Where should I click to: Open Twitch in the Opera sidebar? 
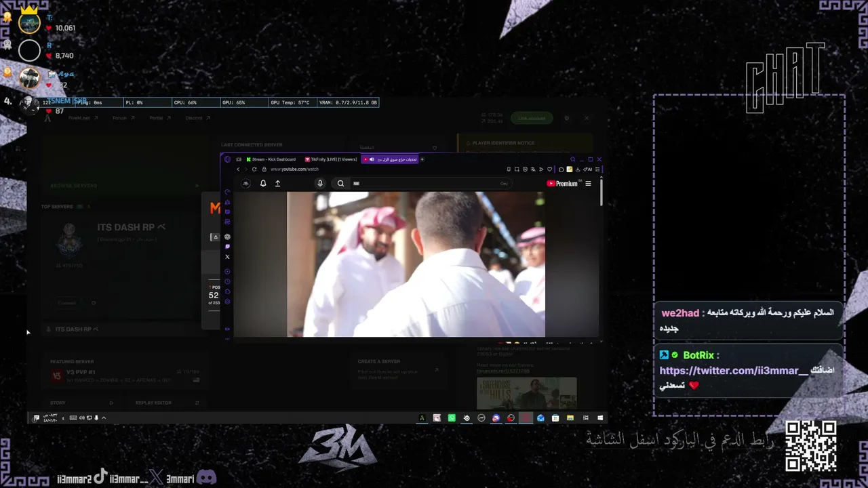[x=227, y=246]
